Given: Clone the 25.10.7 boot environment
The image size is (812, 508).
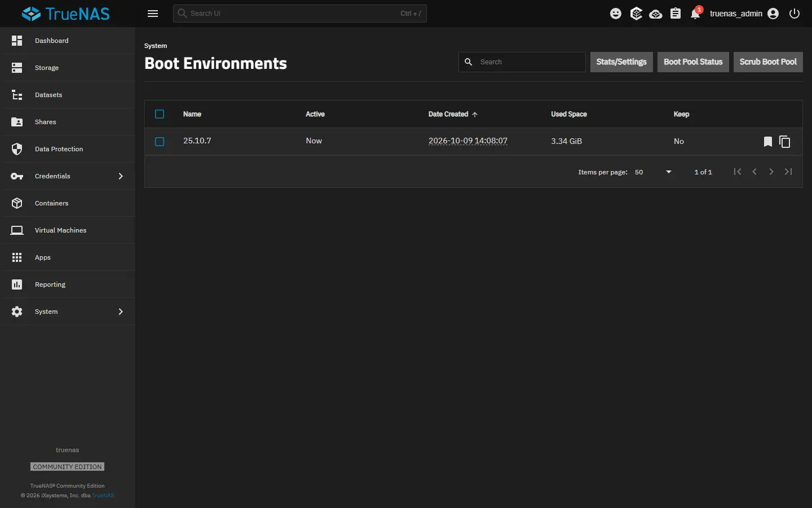Looking at the screenshot, I should (785, 142).
